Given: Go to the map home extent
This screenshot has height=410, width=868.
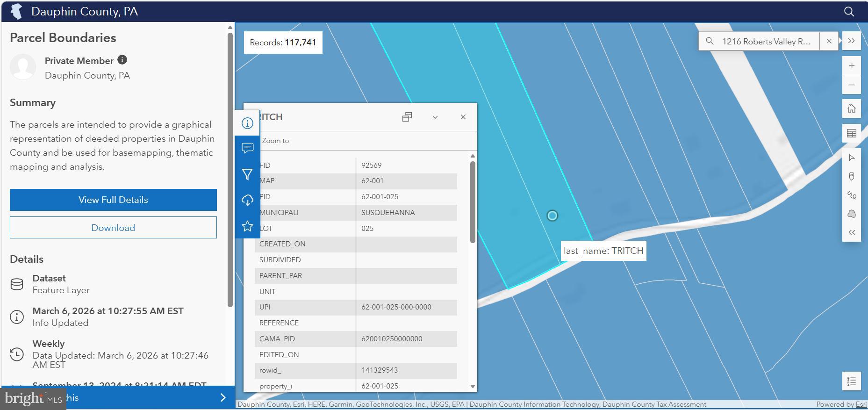Looking at the screenshot, I should point(851,108).
